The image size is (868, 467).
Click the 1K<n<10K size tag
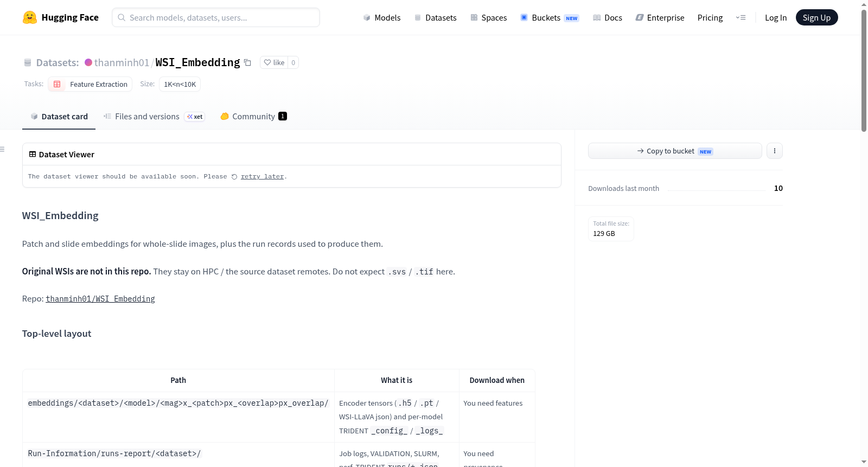click(x=180, y=84)
